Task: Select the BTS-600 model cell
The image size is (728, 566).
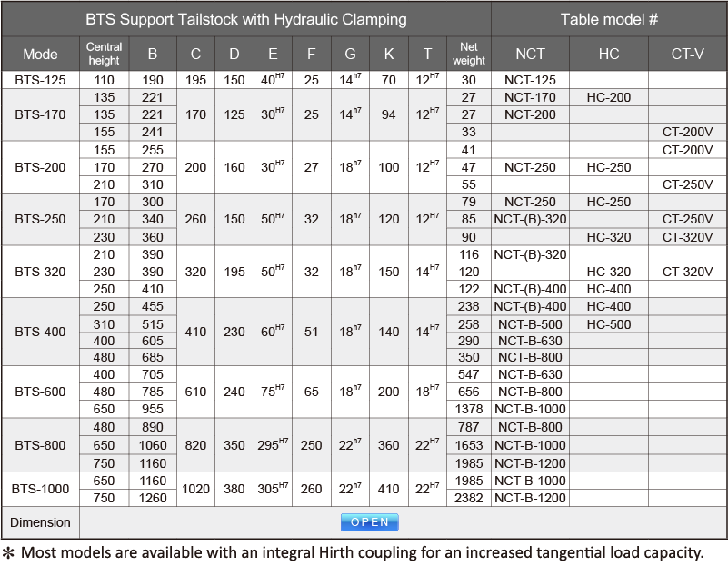Action: tap(40, 392)
